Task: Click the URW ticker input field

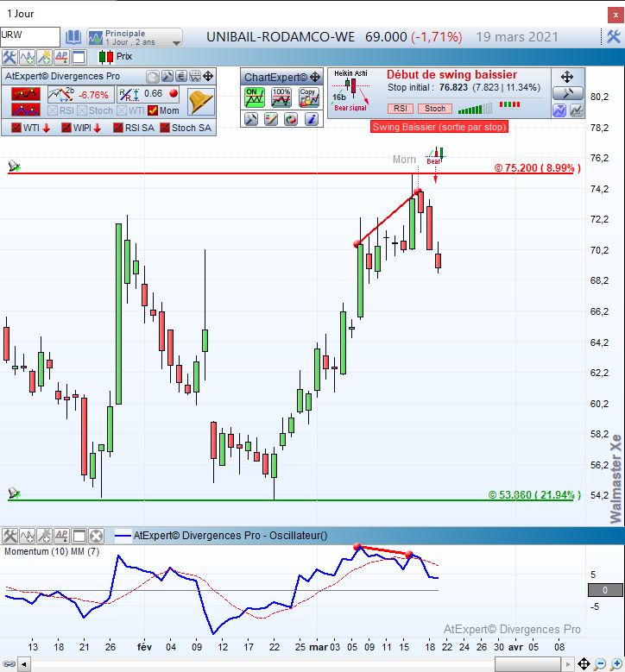Action: click(29, 37)
